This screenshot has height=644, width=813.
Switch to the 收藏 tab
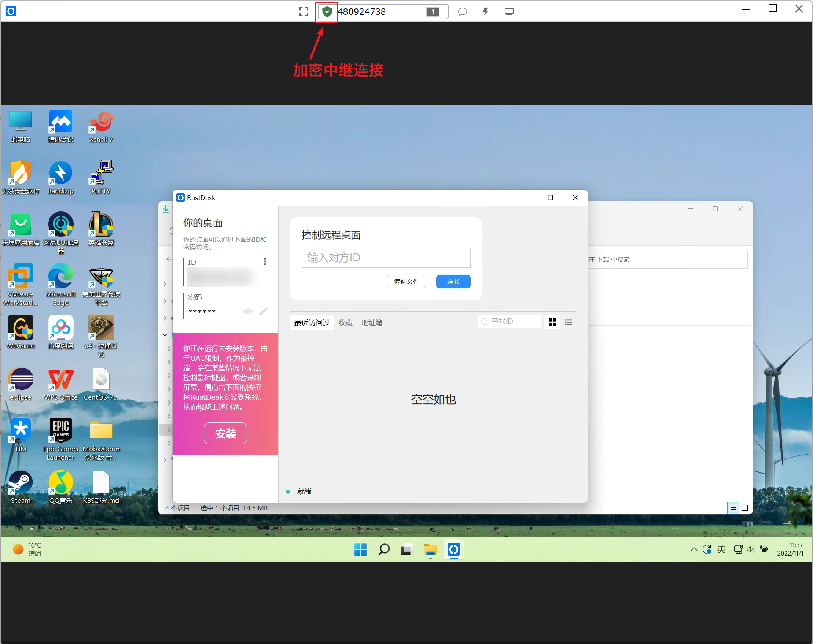click(x=345, y=323)
